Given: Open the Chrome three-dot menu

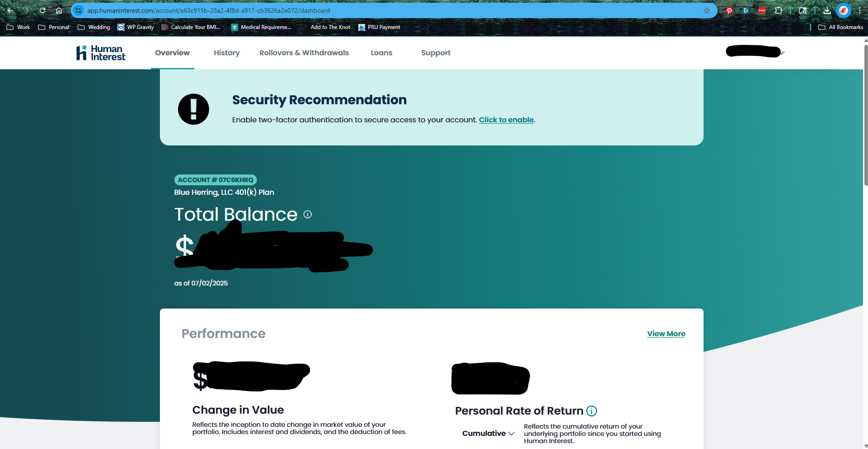Looking at the screenshot, I should click(x=859, y=10).
